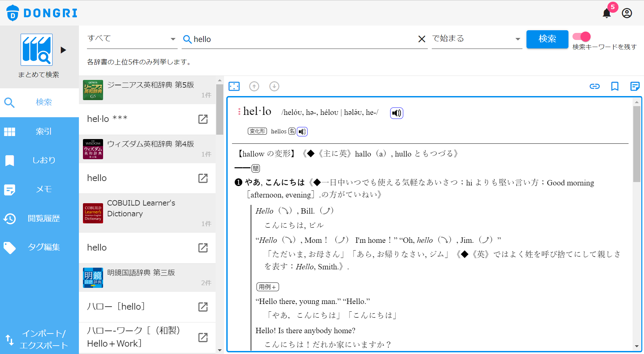Click the COBUILD Learner's Dictionary header

coord(147,213)
